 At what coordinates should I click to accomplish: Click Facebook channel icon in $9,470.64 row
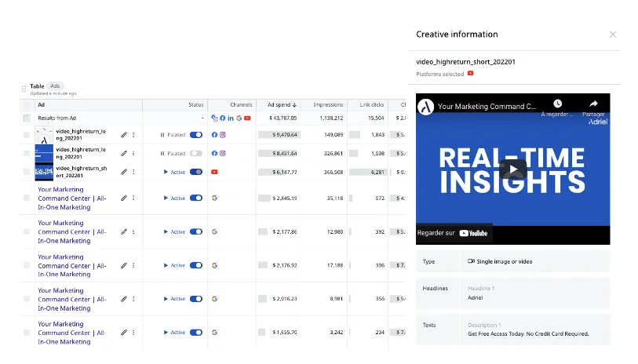pos(214,135)
